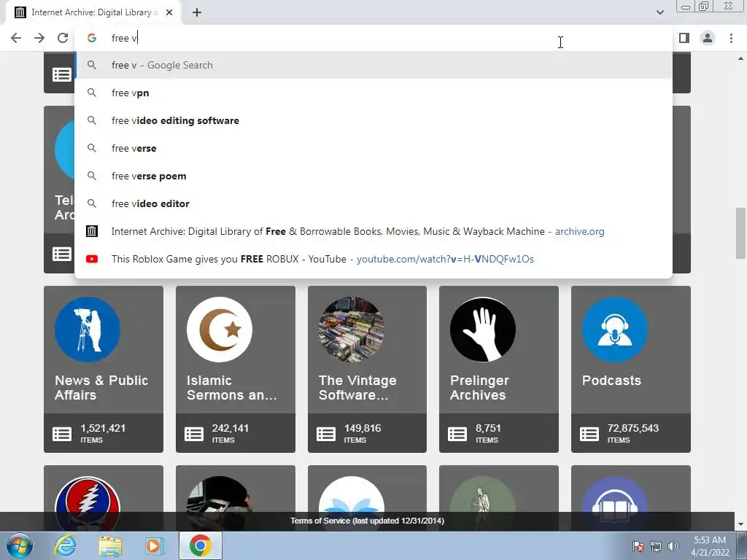Open a new tab with the plus icon
Screen dimensions: 747x560
pos(197,13)
